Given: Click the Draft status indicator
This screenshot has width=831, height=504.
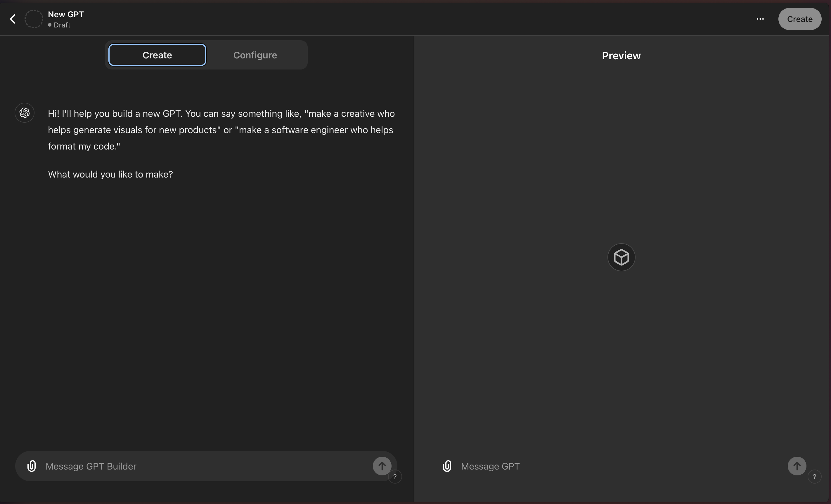Looking at the screenshot, I should [59, 25].
